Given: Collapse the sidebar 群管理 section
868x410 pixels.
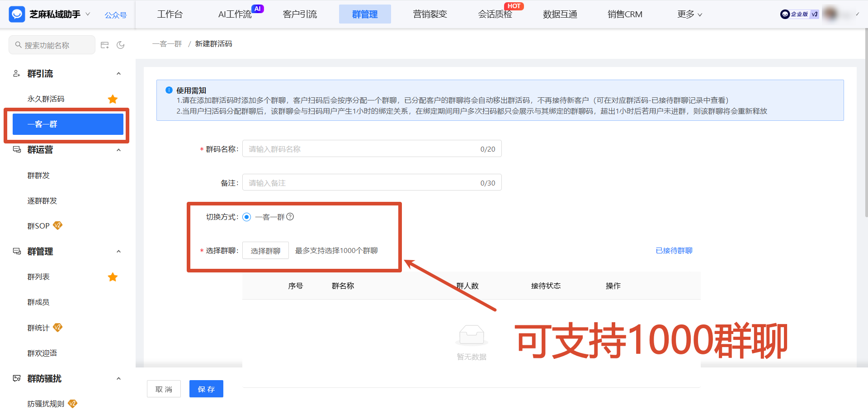Looking at the screenshot, I should pyautogui.click(x=119, y=251).
